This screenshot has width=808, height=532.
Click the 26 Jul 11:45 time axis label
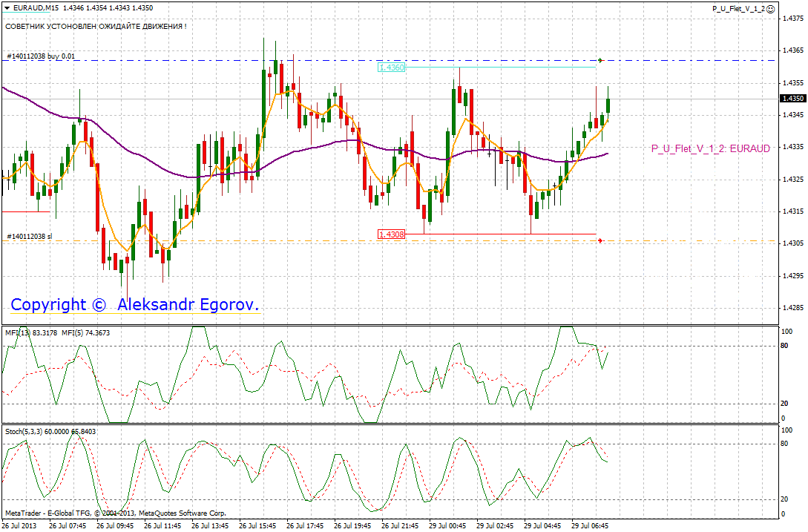162,526
